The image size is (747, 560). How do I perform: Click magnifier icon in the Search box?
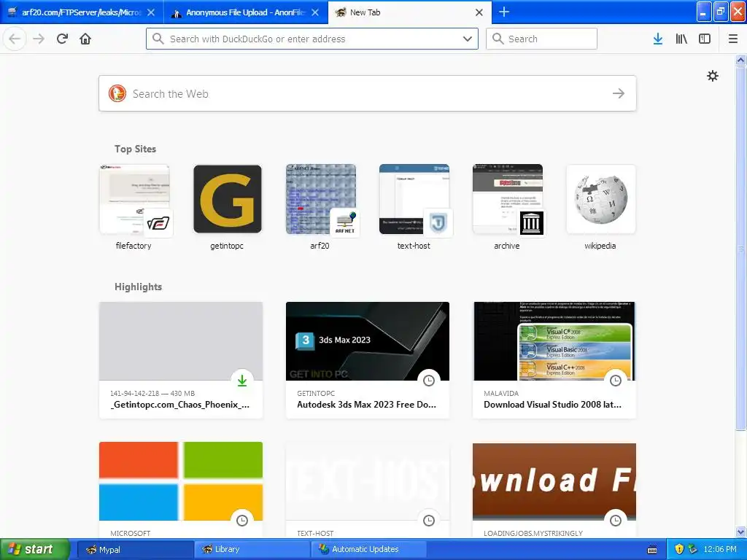(x=498, y=39)
